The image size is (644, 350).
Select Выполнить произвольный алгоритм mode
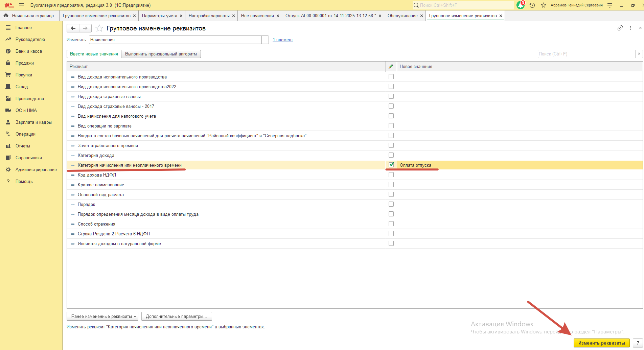[161, 54]
